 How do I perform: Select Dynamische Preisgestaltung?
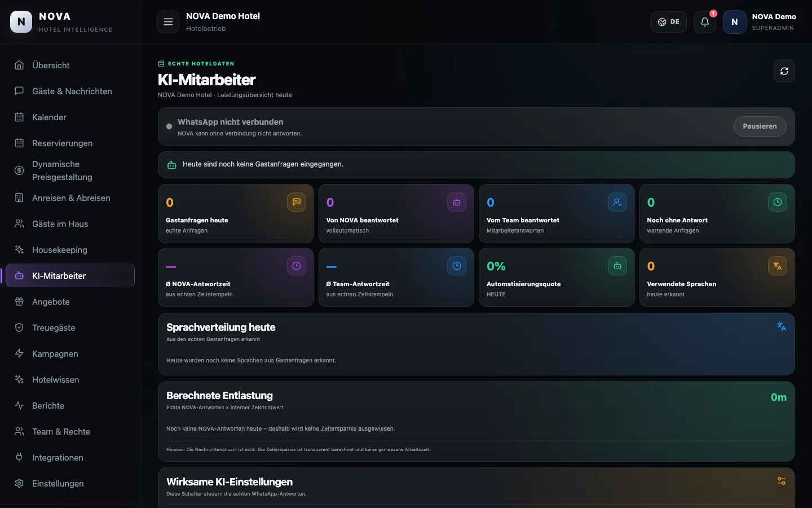[x=70, y=170]
